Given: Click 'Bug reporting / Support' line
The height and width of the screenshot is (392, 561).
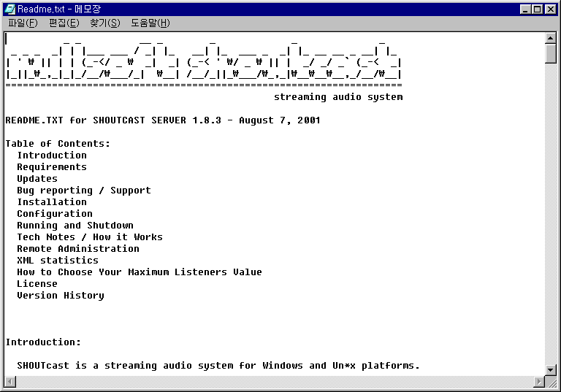Looking at the screenshot, I should point(84,191).
